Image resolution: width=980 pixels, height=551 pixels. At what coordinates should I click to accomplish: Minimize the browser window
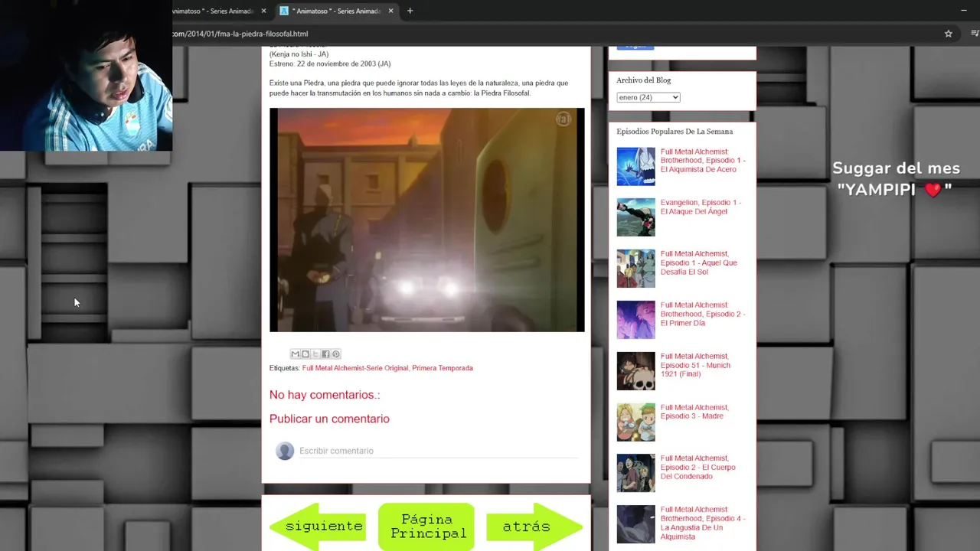963,11
